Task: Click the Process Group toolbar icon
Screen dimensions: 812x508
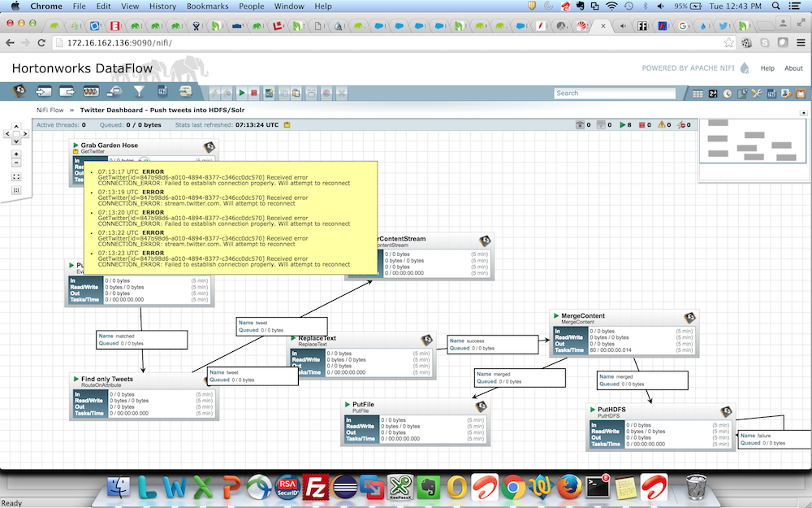Action: click(x=90, y=92)
